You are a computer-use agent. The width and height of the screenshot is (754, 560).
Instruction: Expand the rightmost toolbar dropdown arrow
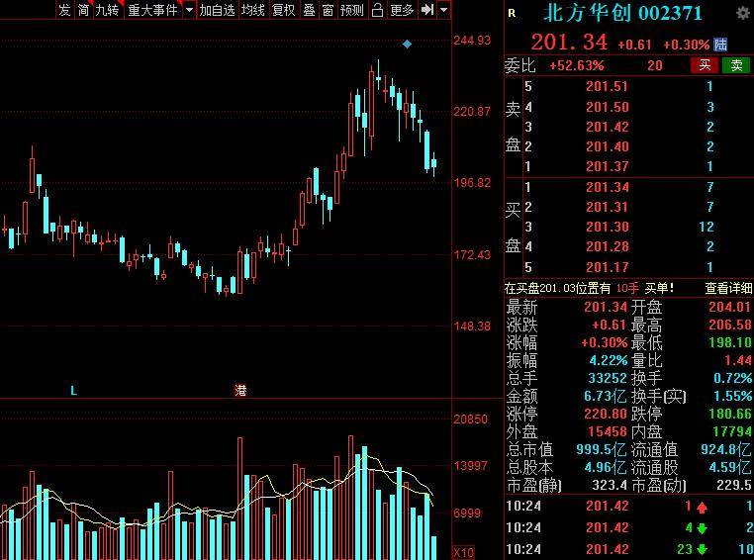[444, 10]
